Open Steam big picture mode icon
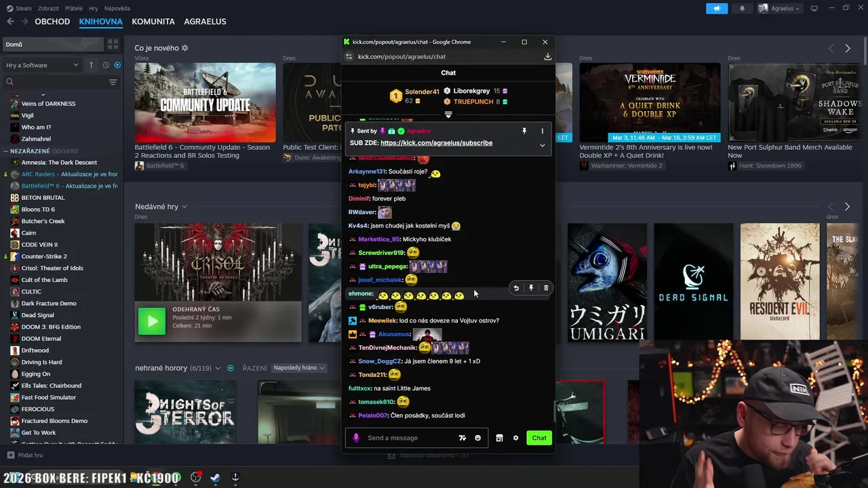Image resolution: width=868 pixels, height=488 pixels. 814,8
